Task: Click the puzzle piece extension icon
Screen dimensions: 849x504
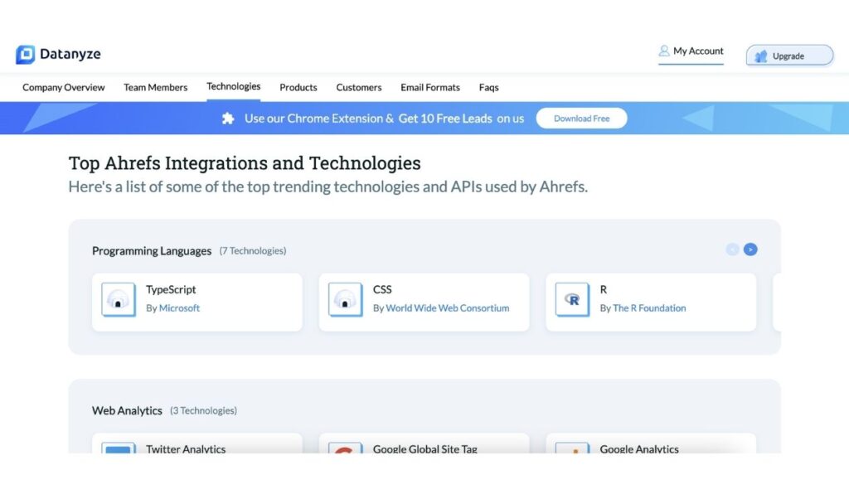Action: point(228,118)
